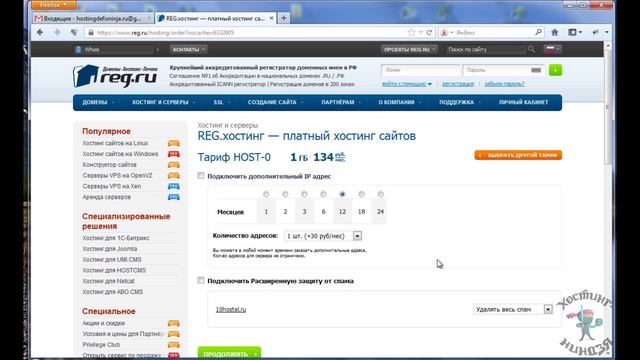
Task: Click the browser forward arrow
Action: click(x=57, y=32)
